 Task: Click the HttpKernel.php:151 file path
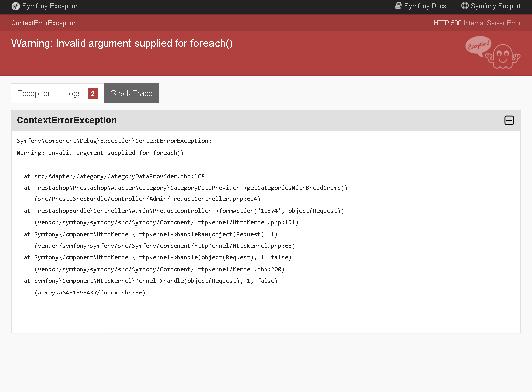pyautogui.click(x=166, y=223)
